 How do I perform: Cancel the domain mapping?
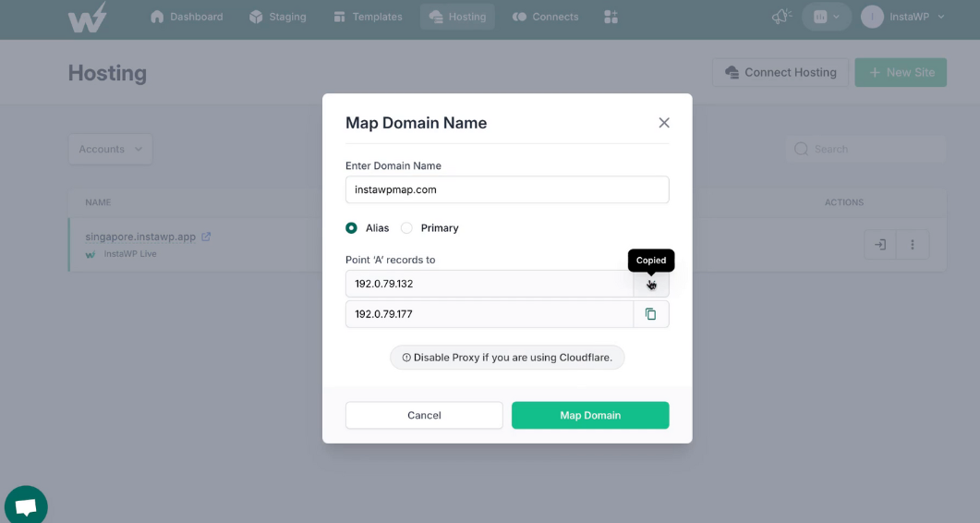pos(424,416)
